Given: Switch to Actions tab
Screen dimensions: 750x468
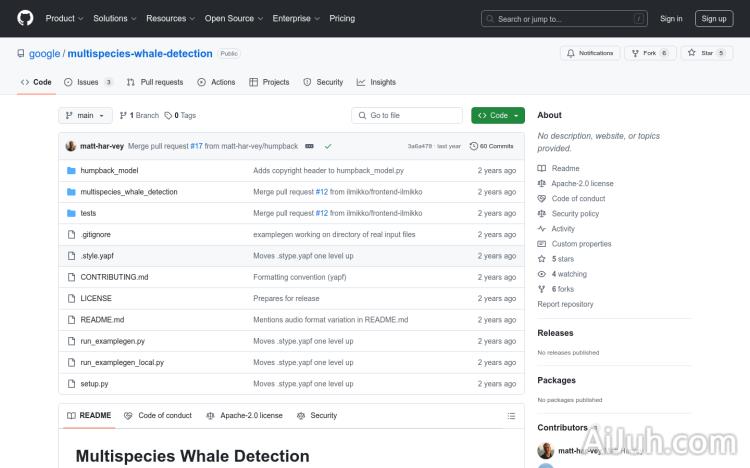Looking at the screenshot, I should point(216,82).
